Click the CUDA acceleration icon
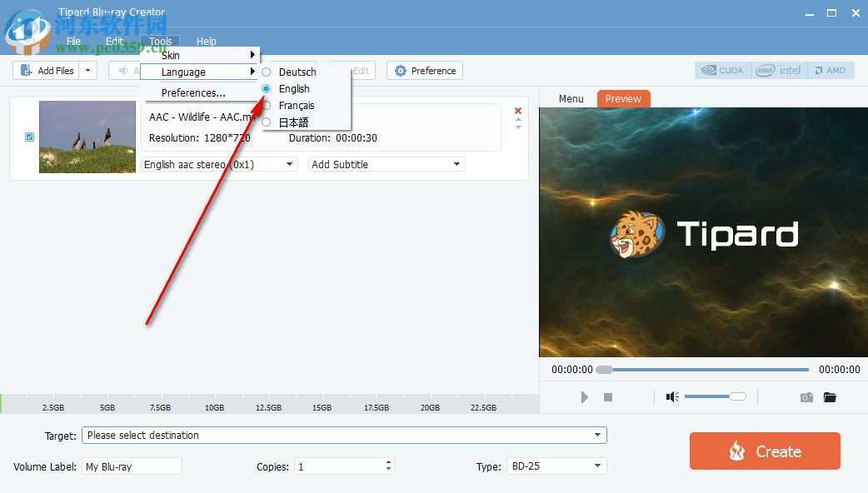868x493 pixels. click(721, 70)
